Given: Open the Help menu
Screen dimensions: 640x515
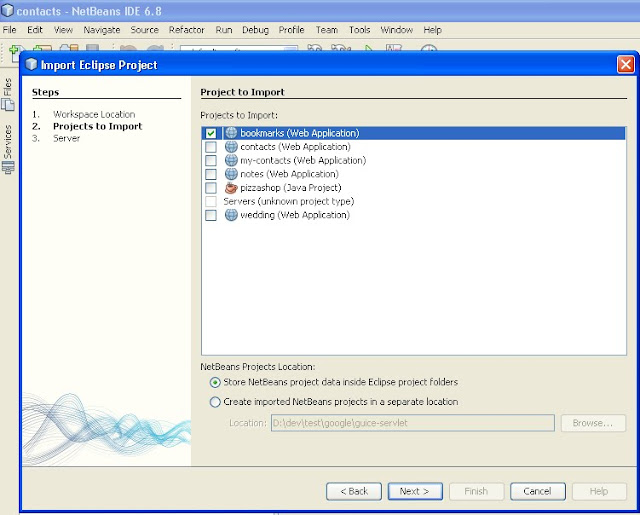Looking at the screenshot, I should pos(432,30).
